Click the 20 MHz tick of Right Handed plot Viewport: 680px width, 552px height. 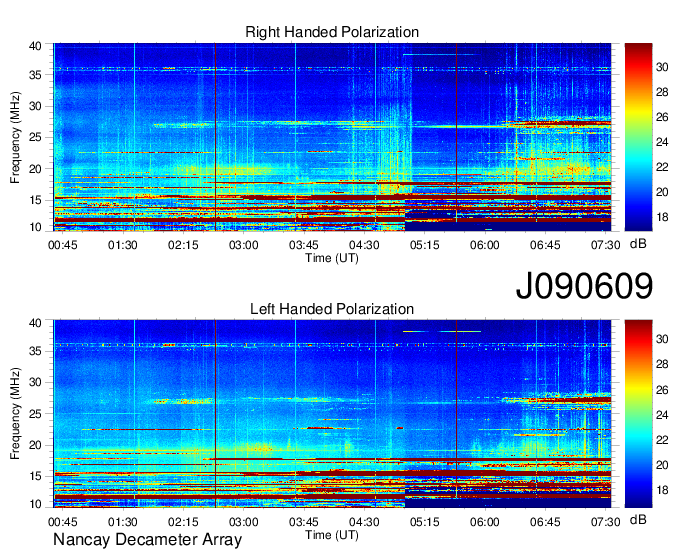coord(35,169)
